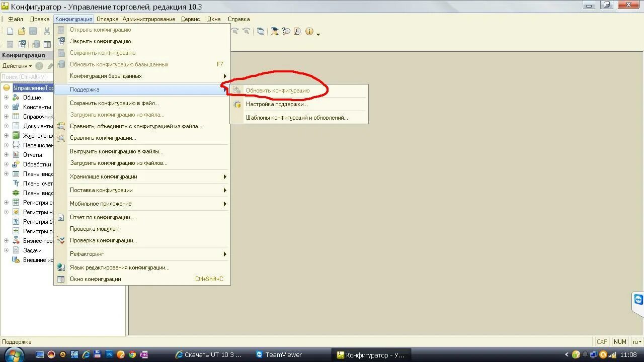Expand the Отчеты tree node

click(x=7, y=155)
